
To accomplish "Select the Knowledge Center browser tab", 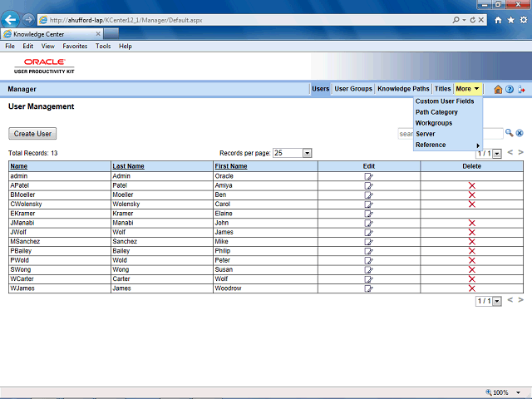I will pos(52,34).
